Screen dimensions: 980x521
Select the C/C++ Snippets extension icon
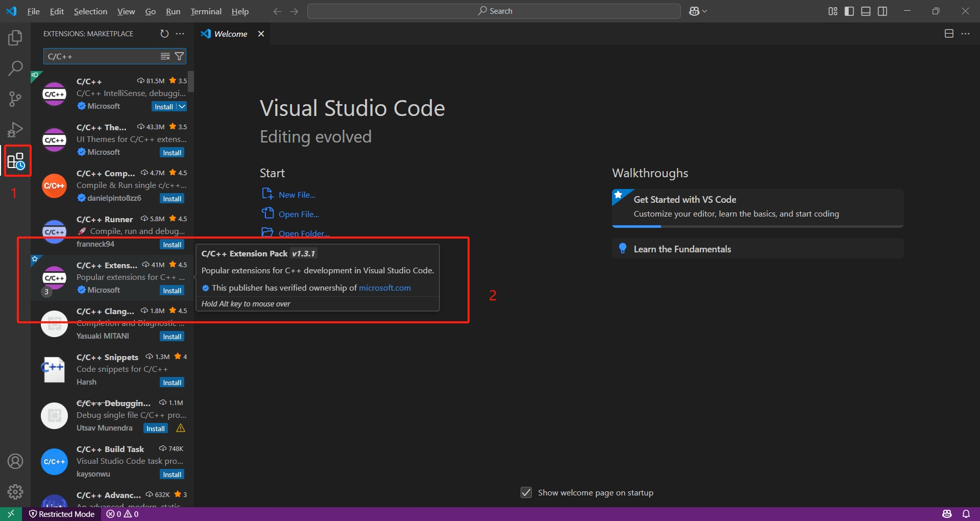coord(54,370)
